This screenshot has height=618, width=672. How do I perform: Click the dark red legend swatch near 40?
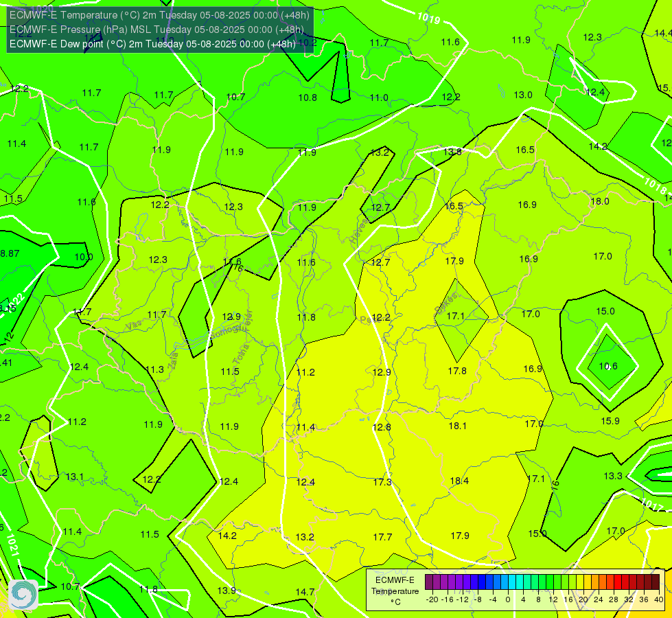(656, 582)
